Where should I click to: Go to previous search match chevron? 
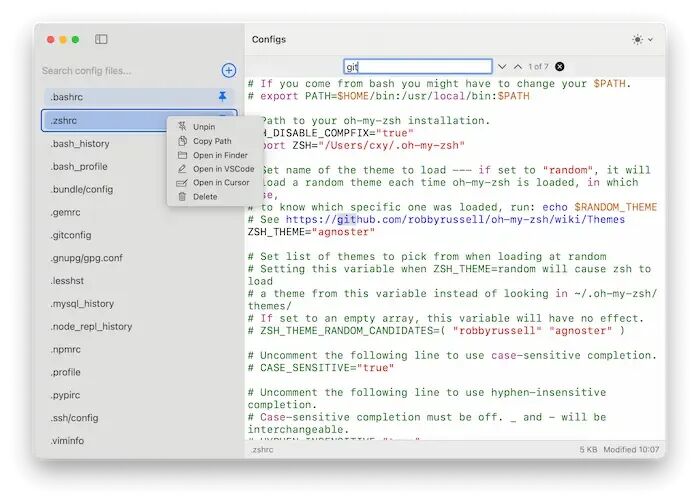click(x=518, y=67)
